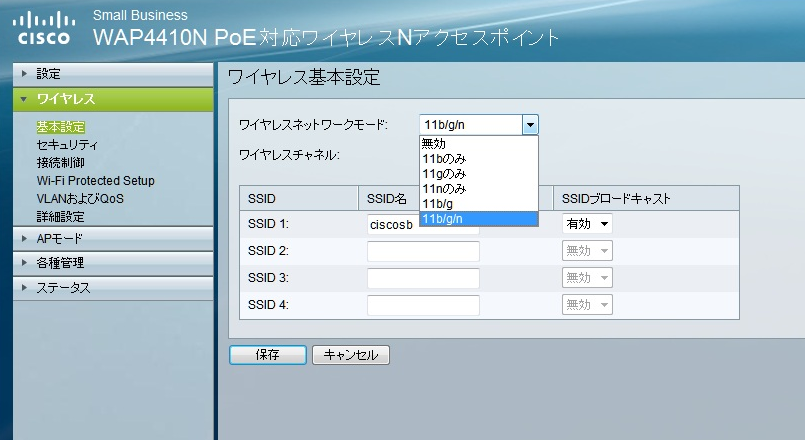Click the SSID 2: row label
This screenshot has width=805, height=440.
pyautogui.click(x=268, y=251)
